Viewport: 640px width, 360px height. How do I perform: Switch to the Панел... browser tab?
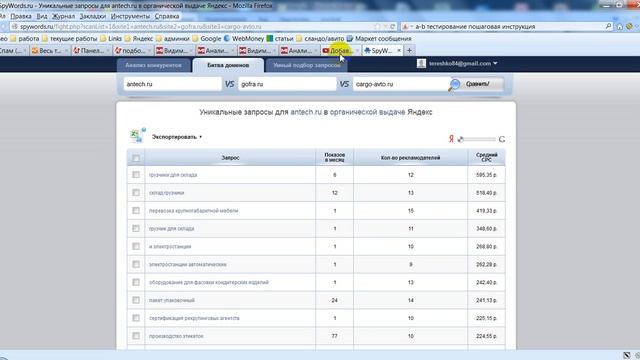point(90,51)
